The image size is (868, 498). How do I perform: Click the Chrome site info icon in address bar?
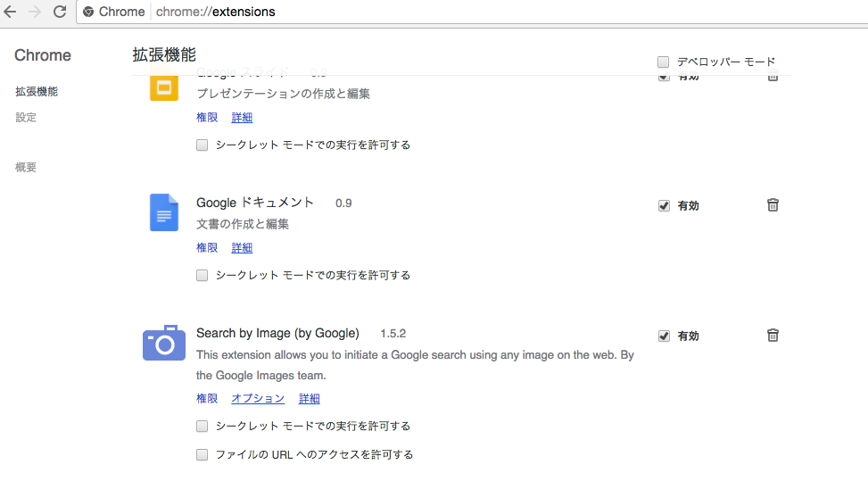coord(88,12)
